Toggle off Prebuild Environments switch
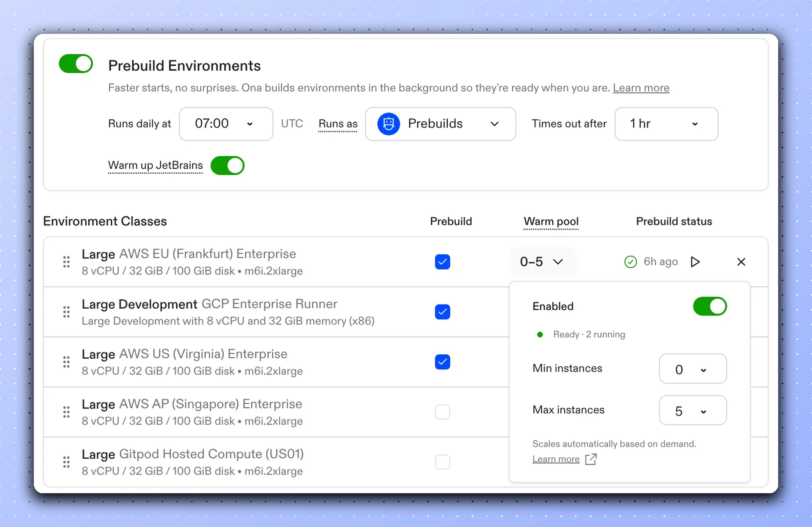812x527 pixels. pyautogui.click(x=76, y=64)
